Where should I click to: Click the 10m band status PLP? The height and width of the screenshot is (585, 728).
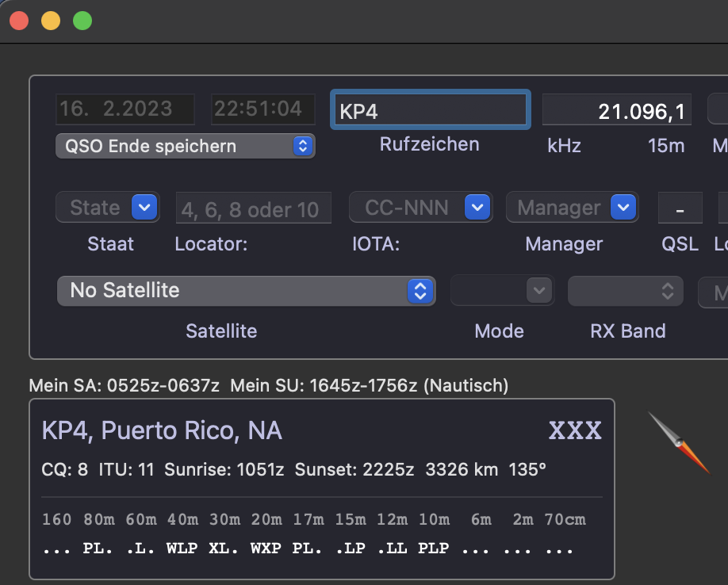(434, 549)
